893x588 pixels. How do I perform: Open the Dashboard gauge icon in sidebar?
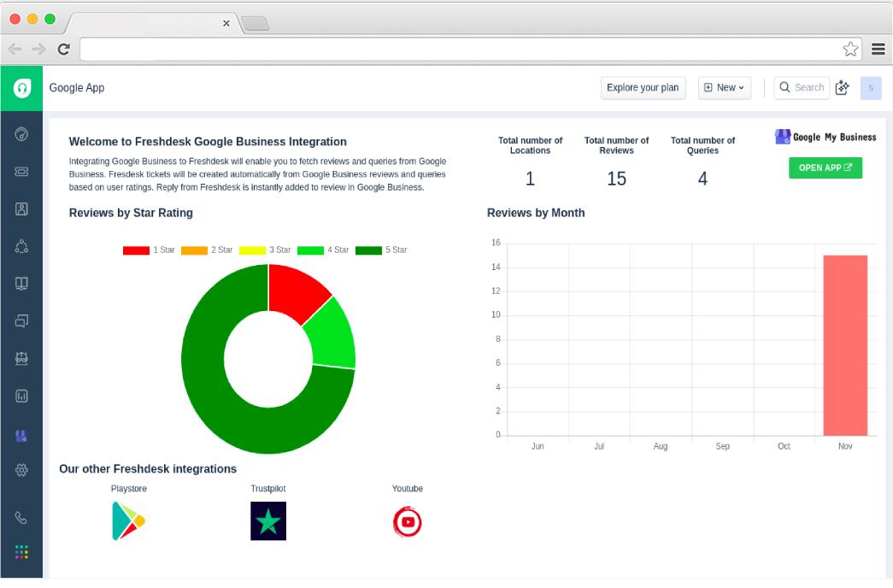click(21, 134)
